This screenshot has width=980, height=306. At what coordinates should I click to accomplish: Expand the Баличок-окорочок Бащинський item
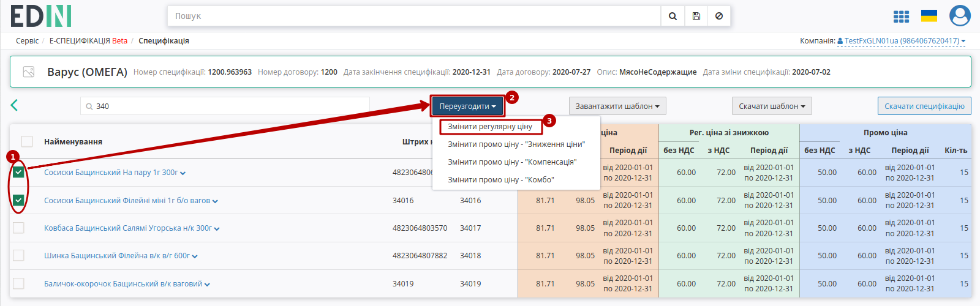point(207,284)
